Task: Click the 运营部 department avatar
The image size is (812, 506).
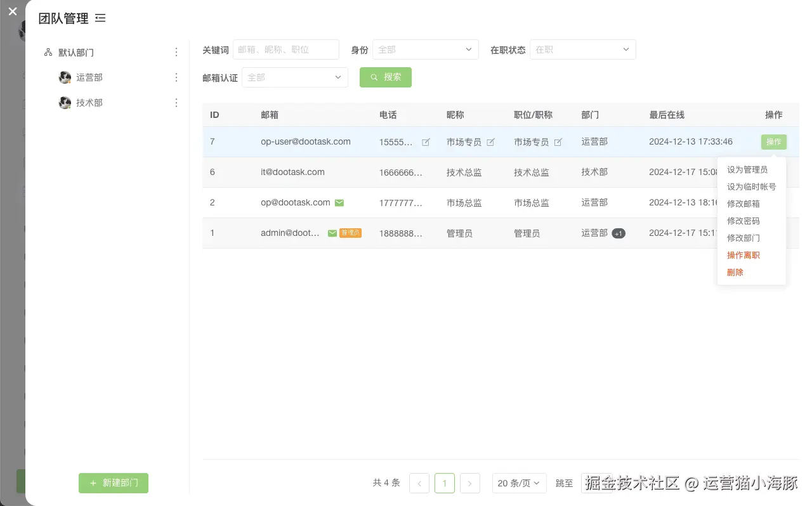Action: (65, 77)
